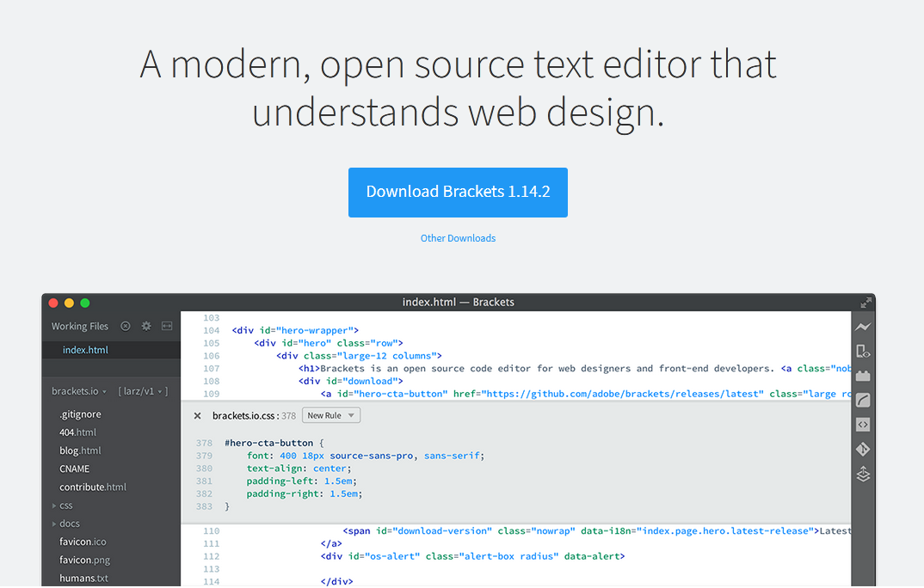
Task: Toggle the split view icon beside Working Files
Action: (x=167, y=326)
